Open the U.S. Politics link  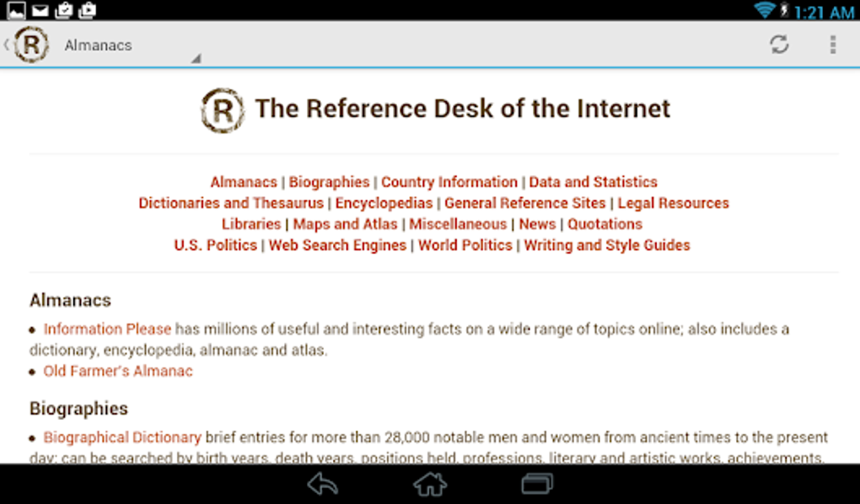(216, 244)
